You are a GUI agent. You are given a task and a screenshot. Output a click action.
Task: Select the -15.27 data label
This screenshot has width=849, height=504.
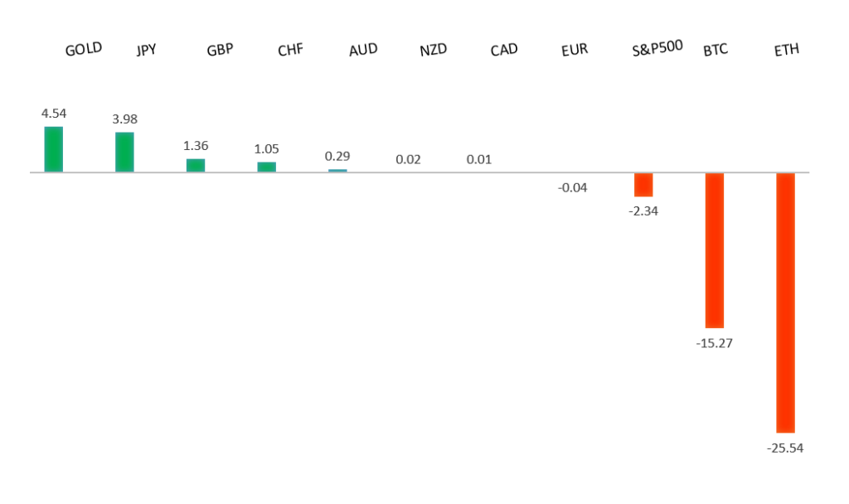point(714,342)
